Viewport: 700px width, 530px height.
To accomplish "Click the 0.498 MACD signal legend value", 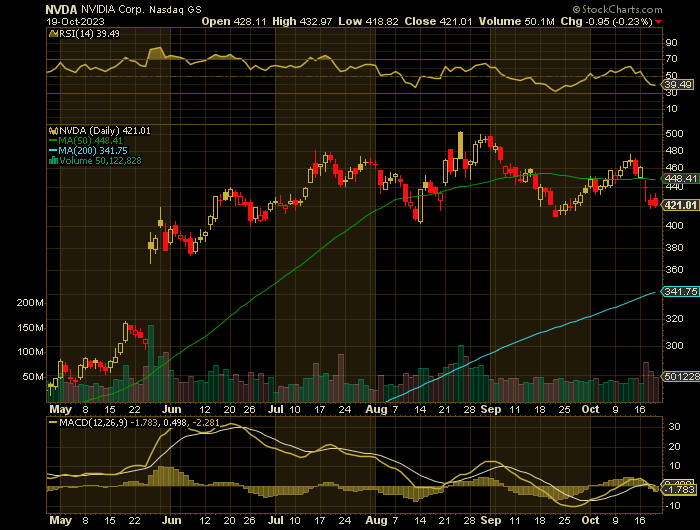I will tap(175, 422).
